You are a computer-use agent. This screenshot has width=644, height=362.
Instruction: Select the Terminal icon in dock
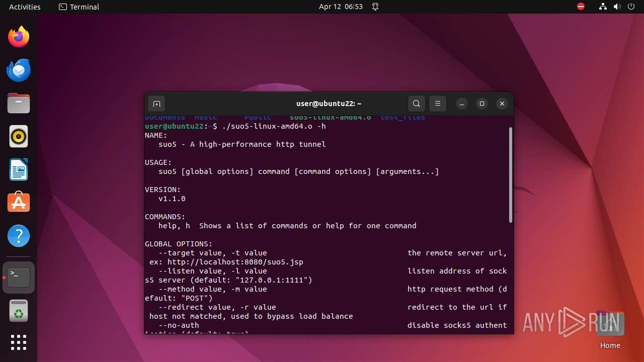click(19, 277)
